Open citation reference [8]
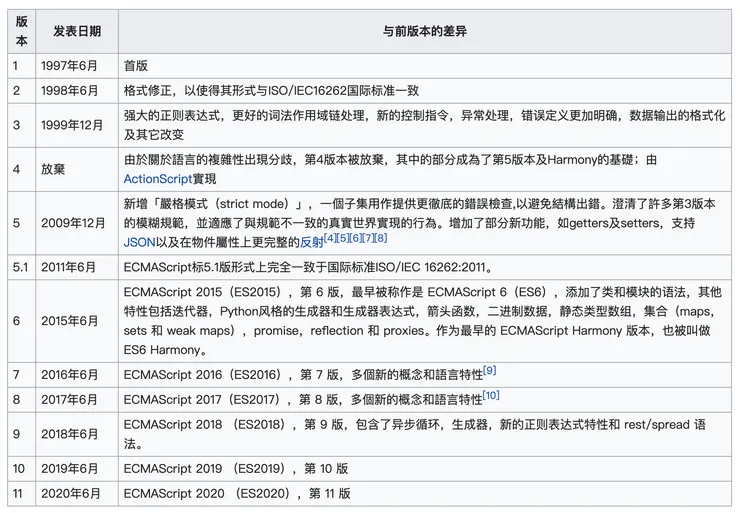This screenshot has height=513, width=740. tap(381, 237)
